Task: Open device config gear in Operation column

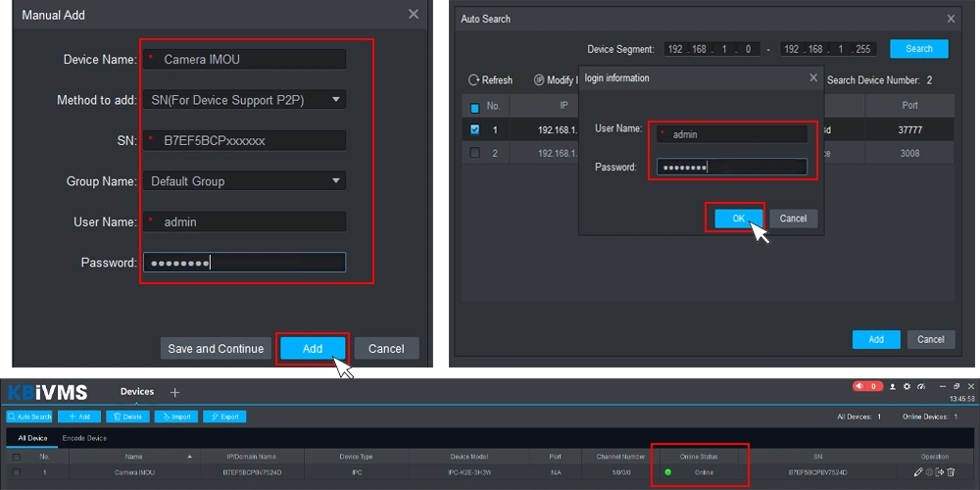Action: pyautogui.click(x=928, y=472)
